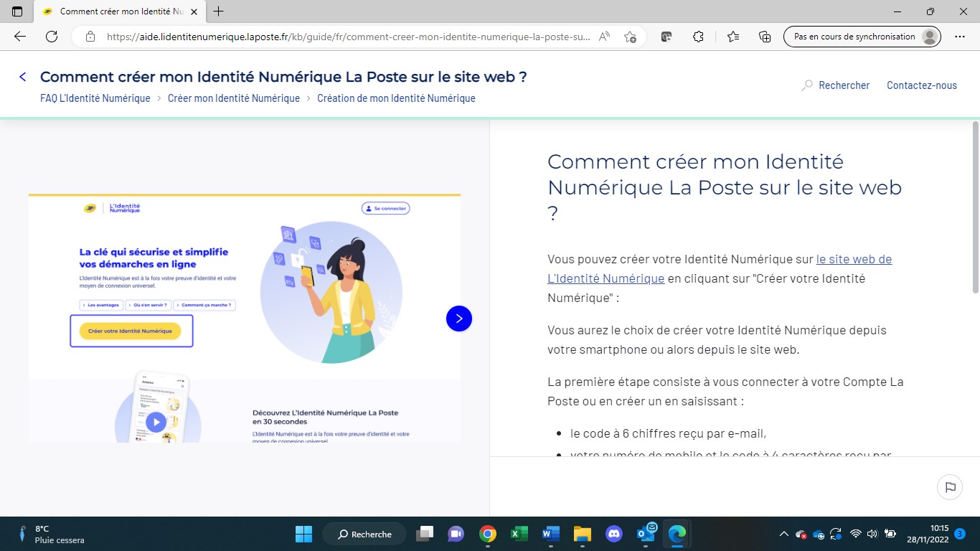
Task: Open the tab actions menu icon
Action: coord(17,11)
